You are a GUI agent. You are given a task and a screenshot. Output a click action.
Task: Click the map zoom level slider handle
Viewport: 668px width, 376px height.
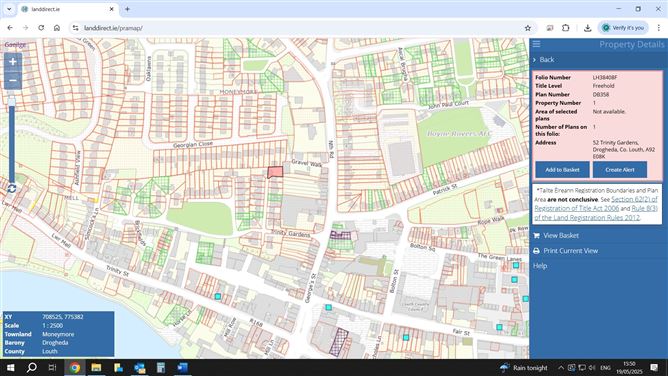click(x=12, y=101)
